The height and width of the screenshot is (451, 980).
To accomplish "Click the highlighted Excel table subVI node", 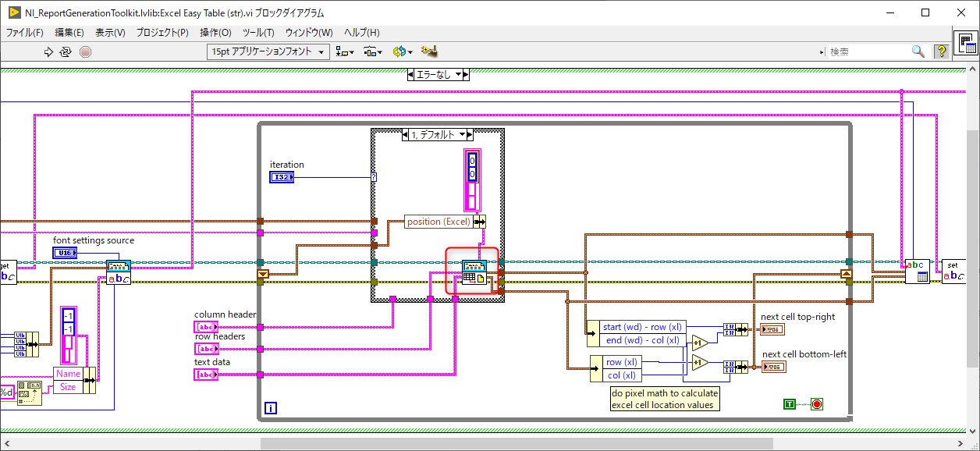I will point(474,272).
